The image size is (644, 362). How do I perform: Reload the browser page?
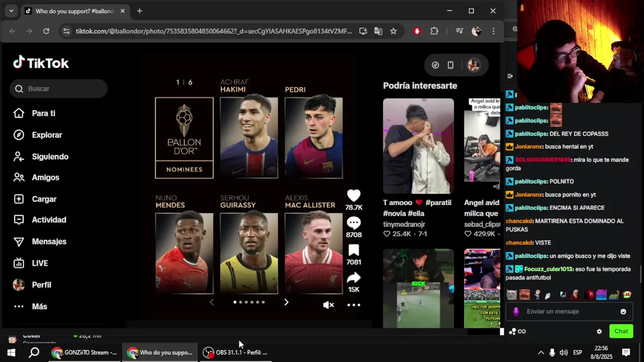(46, 31)
